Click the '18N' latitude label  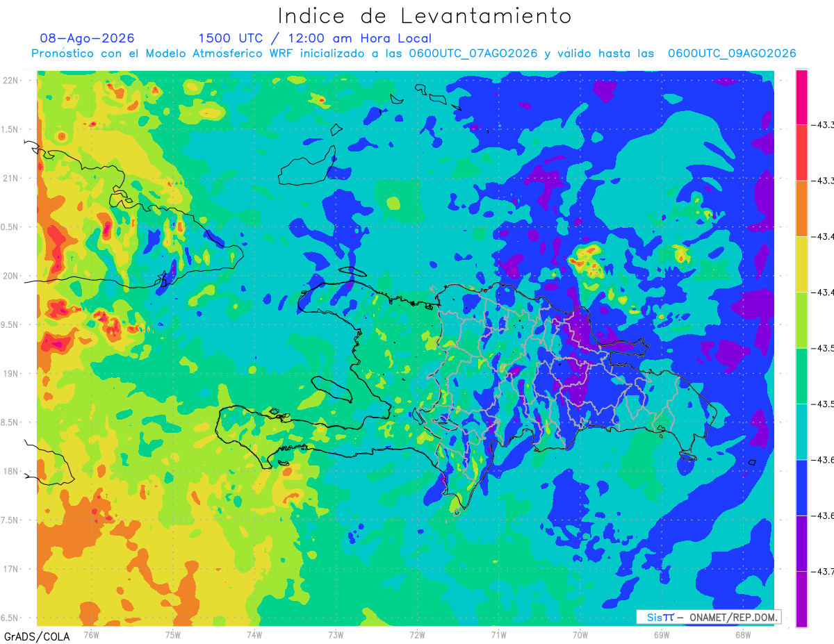10,471
